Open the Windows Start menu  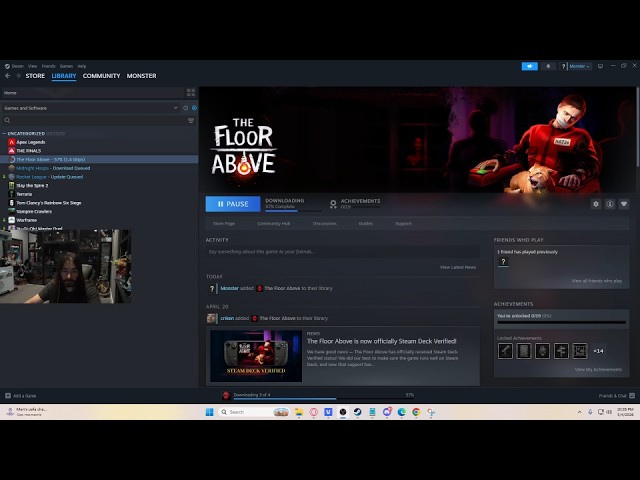(209, 412)
